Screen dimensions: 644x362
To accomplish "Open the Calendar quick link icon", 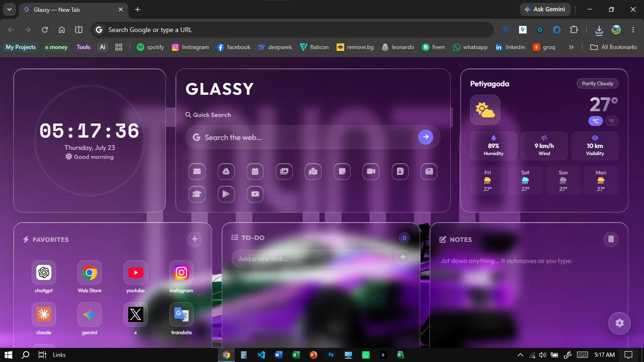I will 255,172.
